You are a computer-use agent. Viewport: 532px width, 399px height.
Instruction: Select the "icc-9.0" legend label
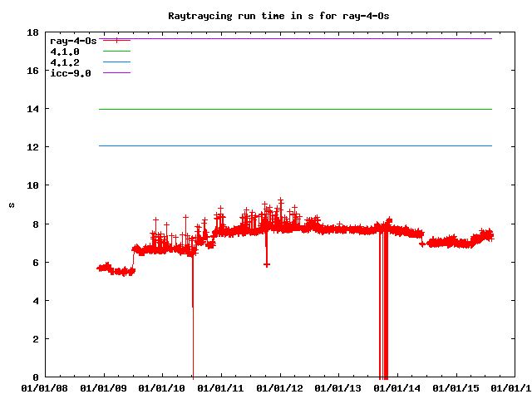(x=71, y=73)
